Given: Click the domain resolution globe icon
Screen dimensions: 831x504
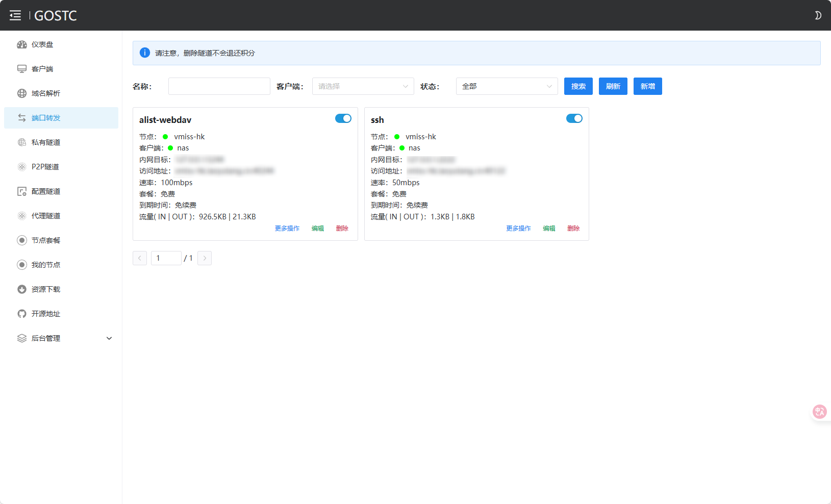Looking at the screenshot, I should pos(22,93).
